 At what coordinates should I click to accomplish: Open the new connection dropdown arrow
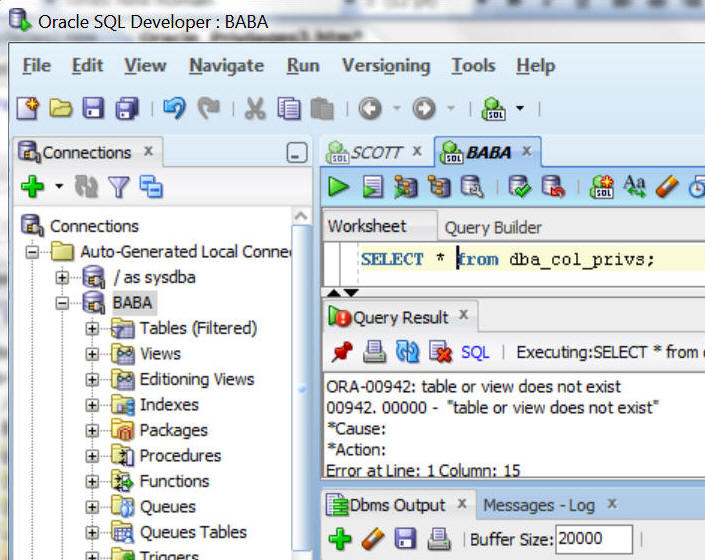point(59,186)
